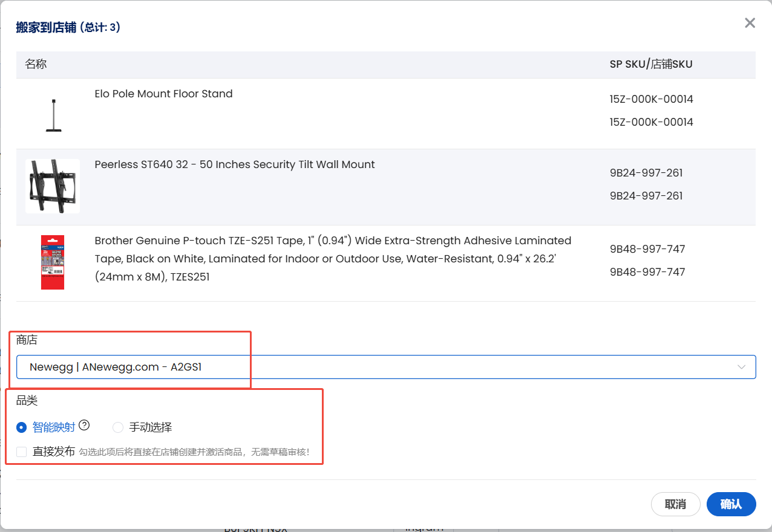Choose the 手动选择 radio option
Image resolution: width=772 pixels, height=532 pixels.
point(118,427)
